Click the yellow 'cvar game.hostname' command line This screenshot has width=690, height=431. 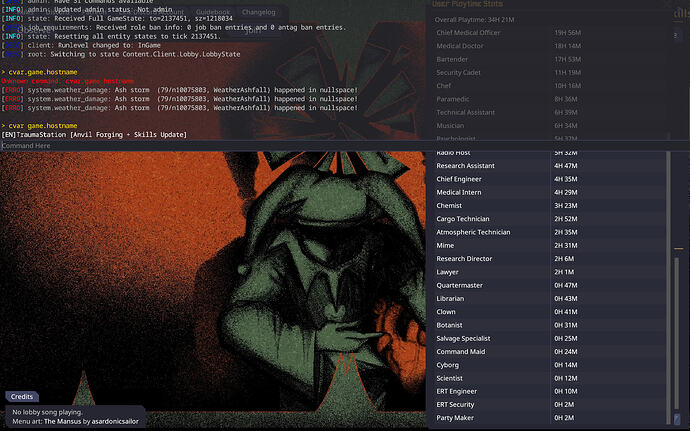(x=39, y=125)
